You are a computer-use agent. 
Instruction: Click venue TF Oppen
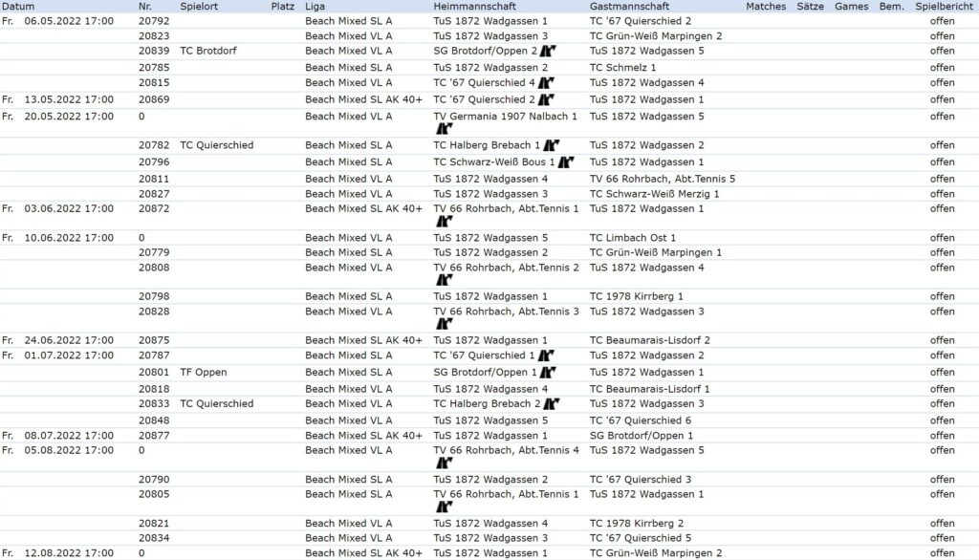click(x=203, y=373)
